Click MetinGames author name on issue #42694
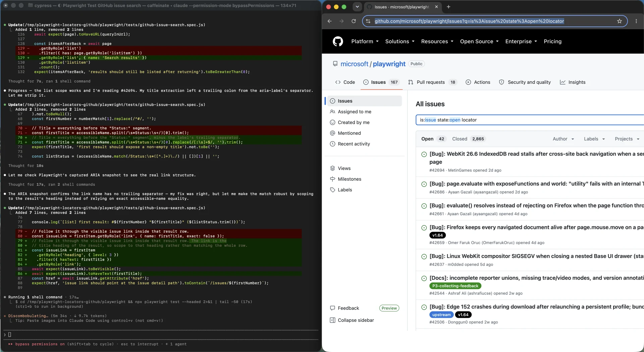The height and width of the screenshot is (352, 644). coord(460,170)
